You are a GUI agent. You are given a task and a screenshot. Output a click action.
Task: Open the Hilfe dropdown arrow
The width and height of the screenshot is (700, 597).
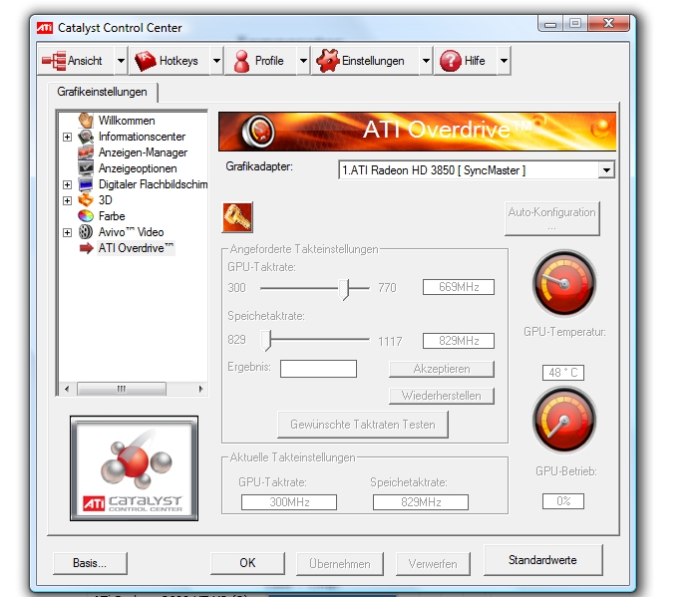(504, 61)
